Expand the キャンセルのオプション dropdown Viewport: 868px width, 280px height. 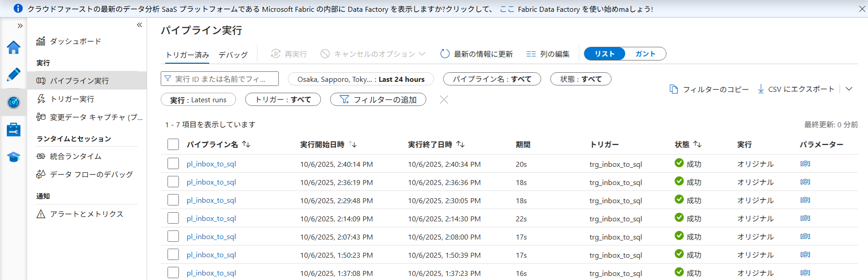[x=422, y=54]
